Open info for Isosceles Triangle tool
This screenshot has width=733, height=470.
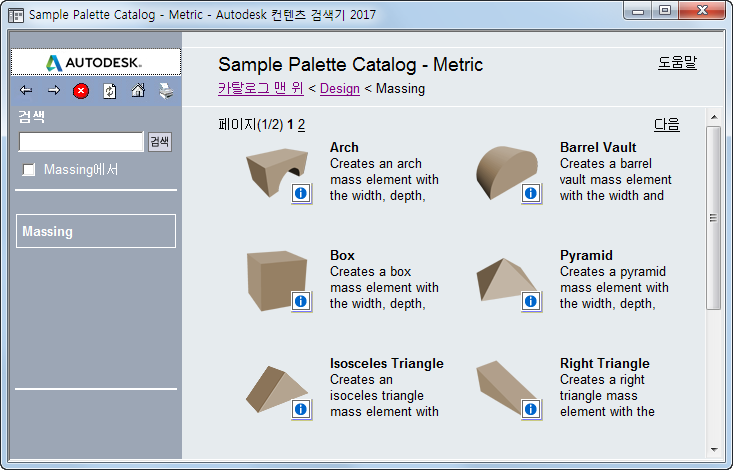click(x=301, y=409)
